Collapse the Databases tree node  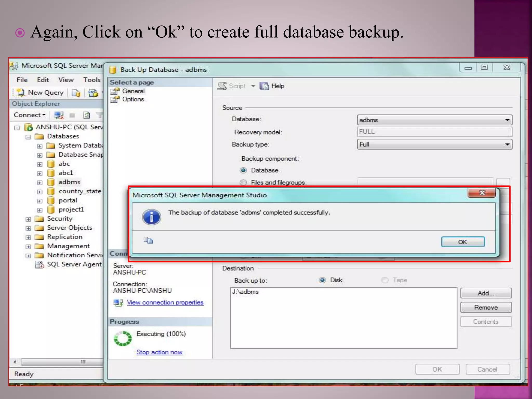tap(28, 137)
